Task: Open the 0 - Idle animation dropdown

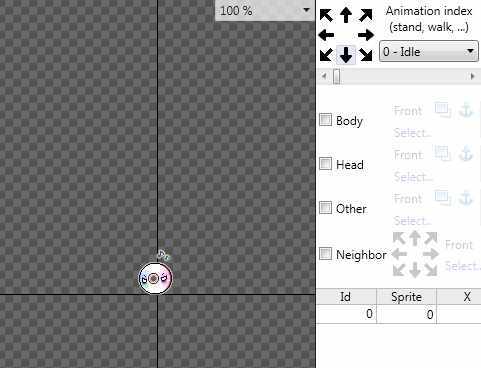Action: 429,51
